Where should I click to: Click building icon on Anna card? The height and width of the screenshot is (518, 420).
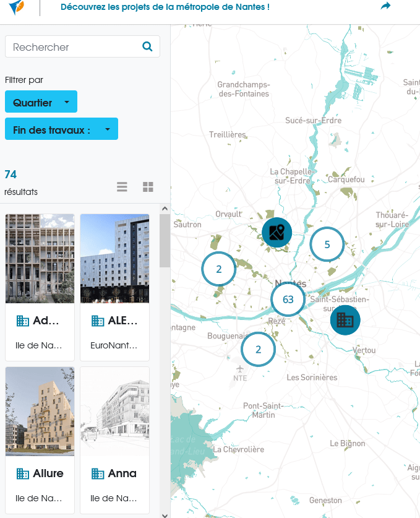[98, 473]
